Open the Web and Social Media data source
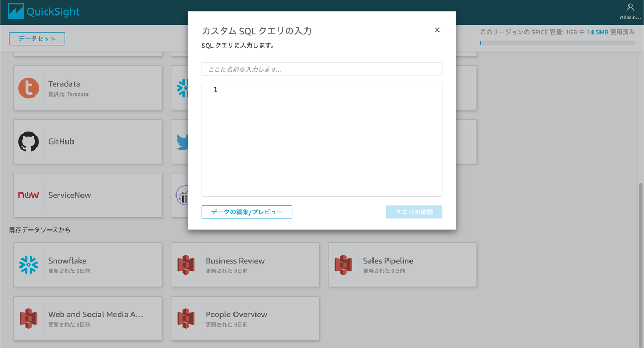 87,319
